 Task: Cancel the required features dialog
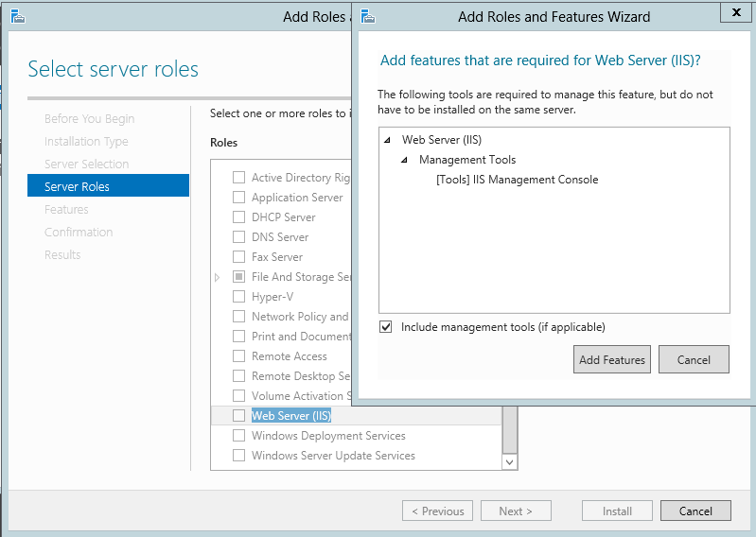point(694,360)
